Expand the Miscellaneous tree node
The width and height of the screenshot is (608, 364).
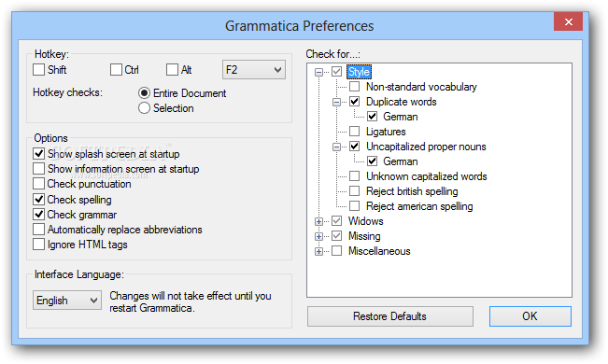318,252
